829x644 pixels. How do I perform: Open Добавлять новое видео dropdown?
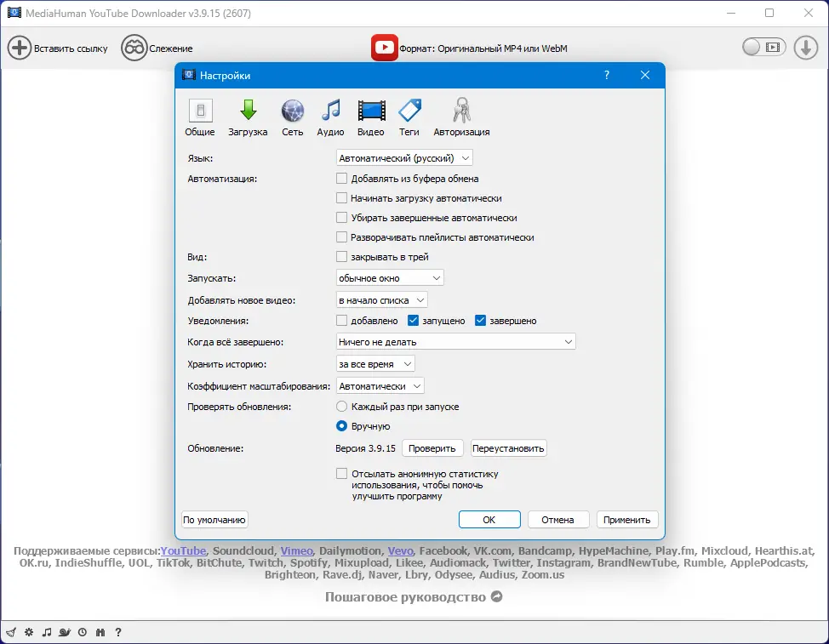(381, 300)
